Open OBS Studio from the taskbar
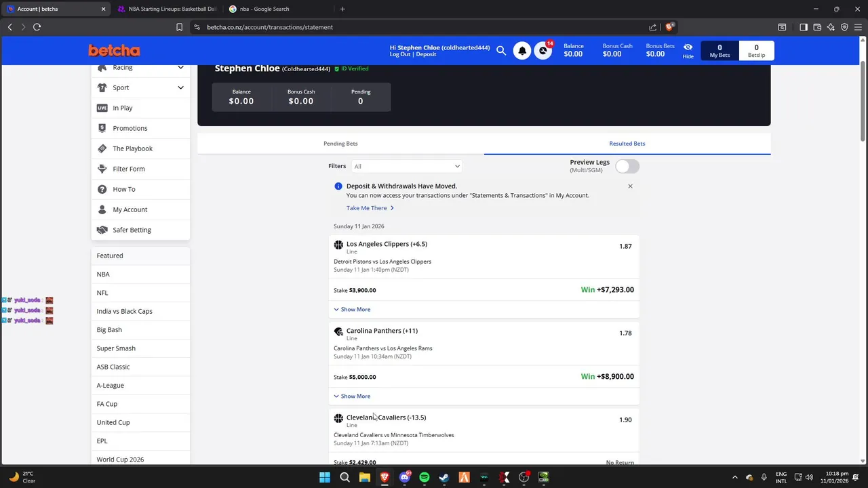868x488 pixels. (x=524, y=477)
